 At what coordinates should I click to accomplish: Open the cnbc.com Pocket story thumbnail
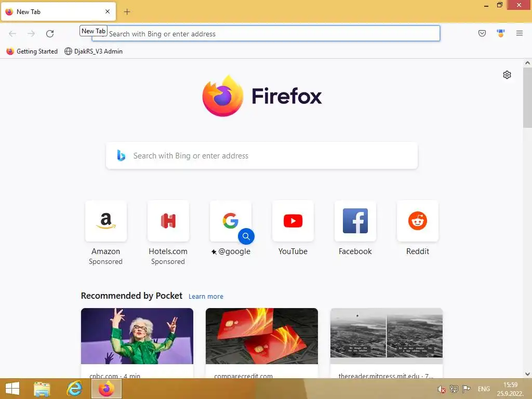137,336
